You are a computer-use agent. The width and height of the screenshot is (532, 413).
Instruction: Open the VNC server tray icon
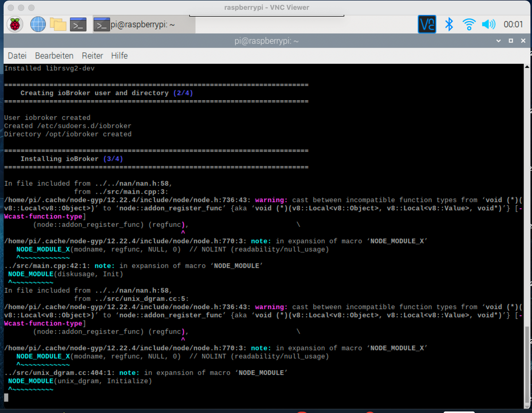coord(427,24)
